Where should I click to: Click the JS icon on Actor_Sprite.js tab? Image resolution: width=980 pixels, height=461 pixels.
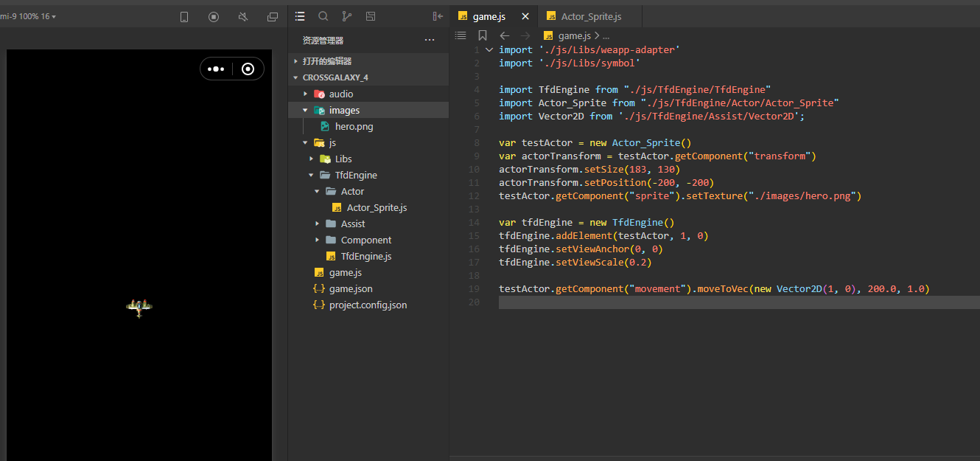[551, 16]
